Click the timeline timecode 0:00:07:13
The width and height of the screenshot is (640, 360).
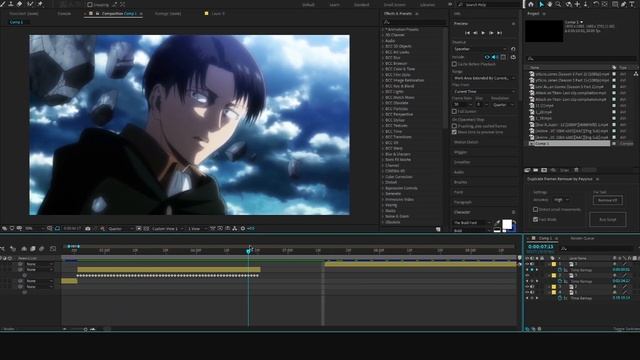540,247
